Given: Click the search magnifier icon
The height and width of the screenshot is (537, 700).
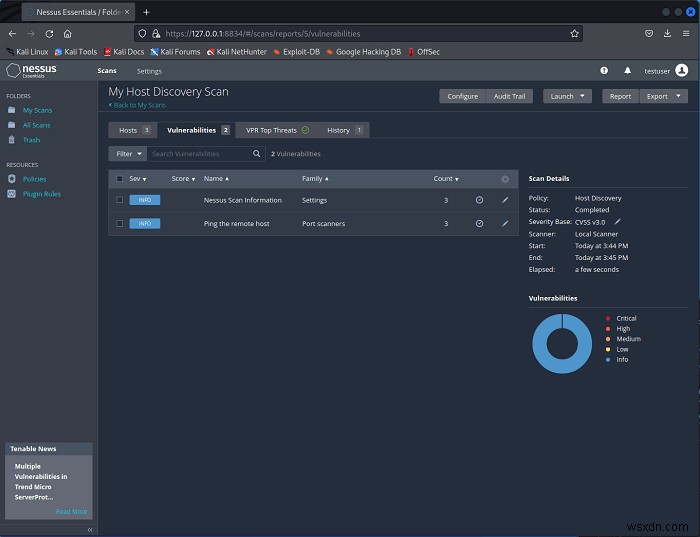Looking at the screenshot, I should coord(256,154).
